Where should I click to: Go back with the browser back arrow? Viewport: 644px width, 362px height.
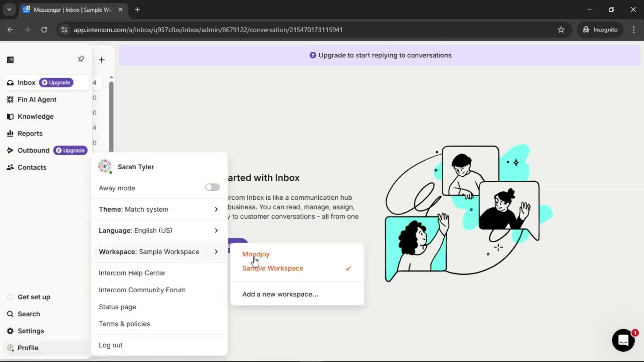tap(10, 30)
